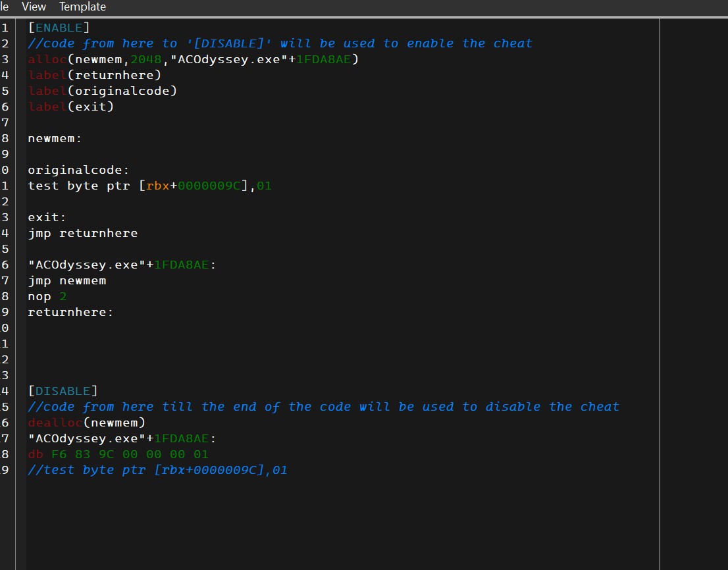728x570 pixels.
Task: Click the db F6 83 9C bytes line
Action: (x=118, y=454)
